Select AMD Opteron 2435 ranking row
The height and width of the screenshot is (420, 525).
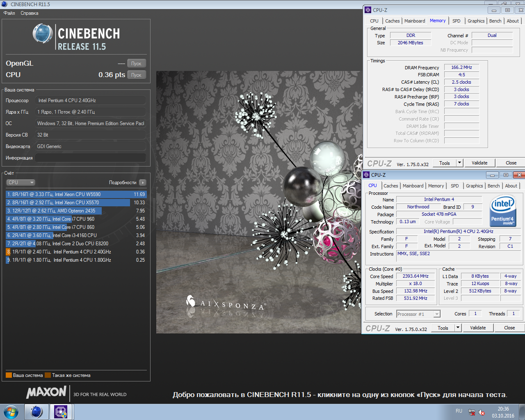[76, 211]
